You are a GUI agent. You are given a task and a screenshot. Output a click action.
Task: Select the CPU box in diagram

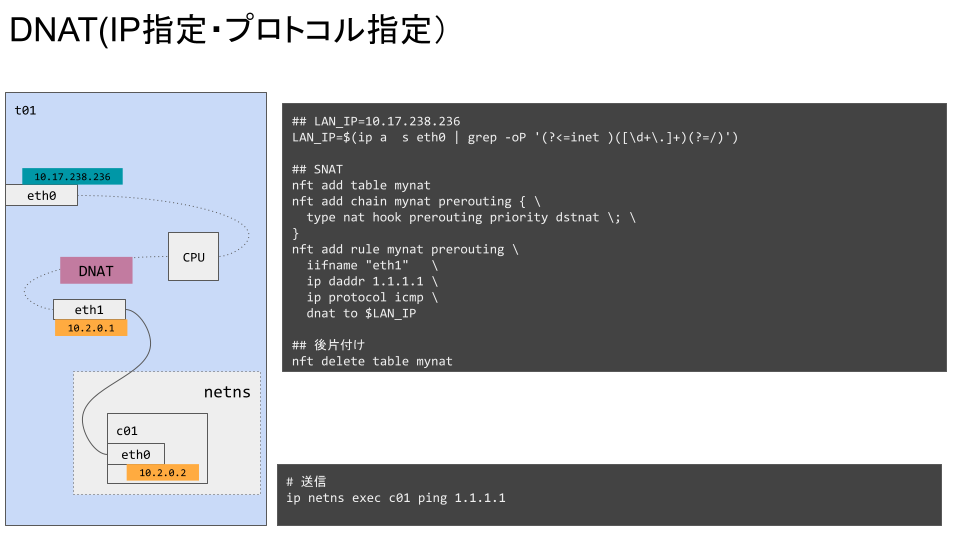click(193, 257)
